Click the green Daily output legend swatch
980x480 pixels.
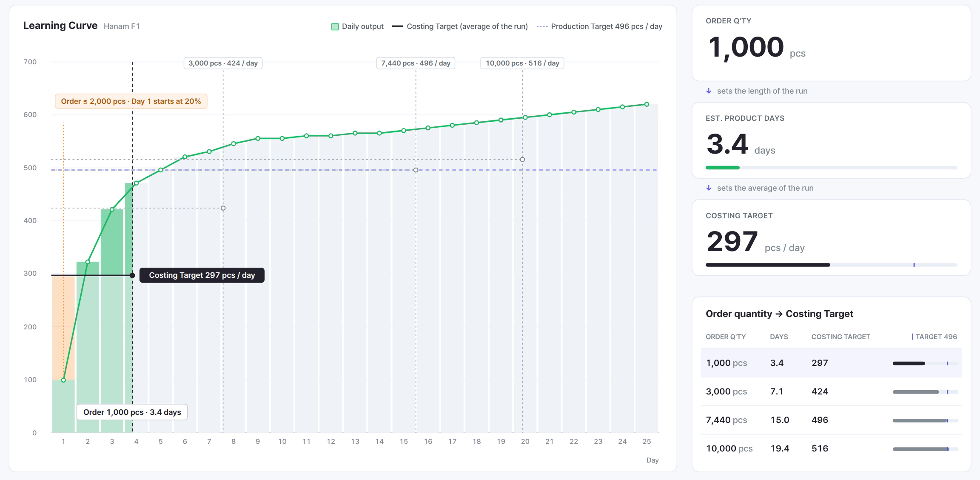[335, 26]
